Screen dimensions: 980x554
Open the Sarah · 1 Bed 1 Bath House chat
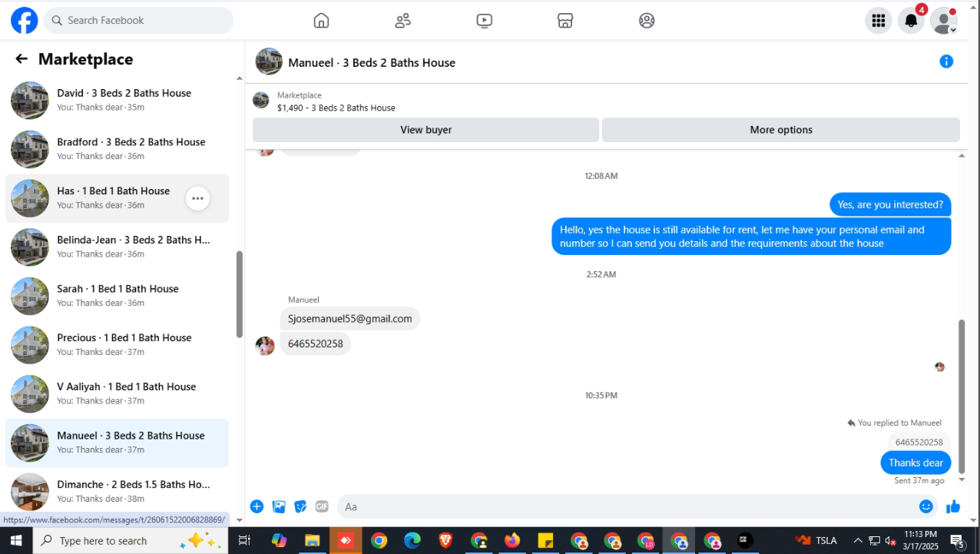[x=117, y=296]
